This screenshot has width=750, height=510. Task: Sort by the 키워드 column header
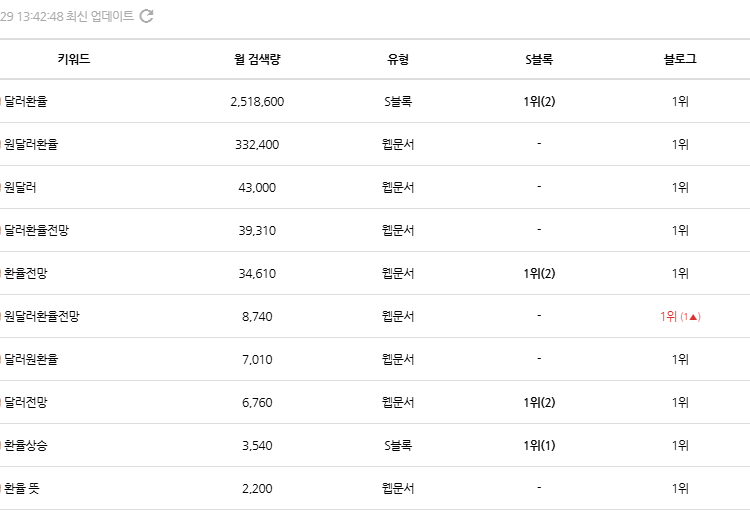pyautogui.click(x=74, y=59)
